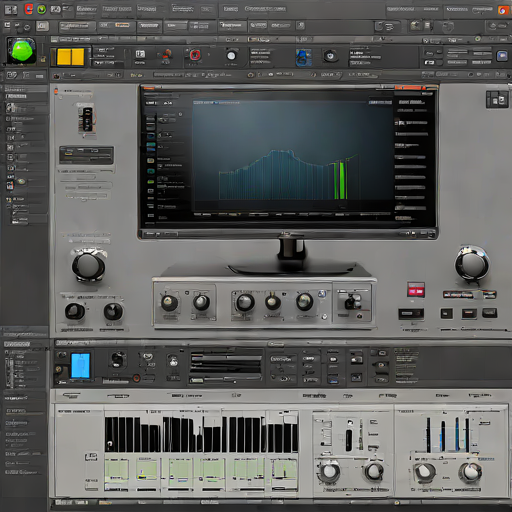Viewport: 512px width, 512px height.
Task: Click the black vertical slider above bottom-middle knobs
Action: click(349, 440)
